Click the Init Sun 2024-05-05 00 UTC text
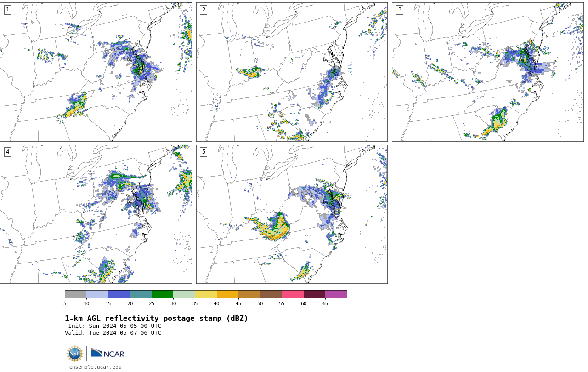 (x=115, y=326)
